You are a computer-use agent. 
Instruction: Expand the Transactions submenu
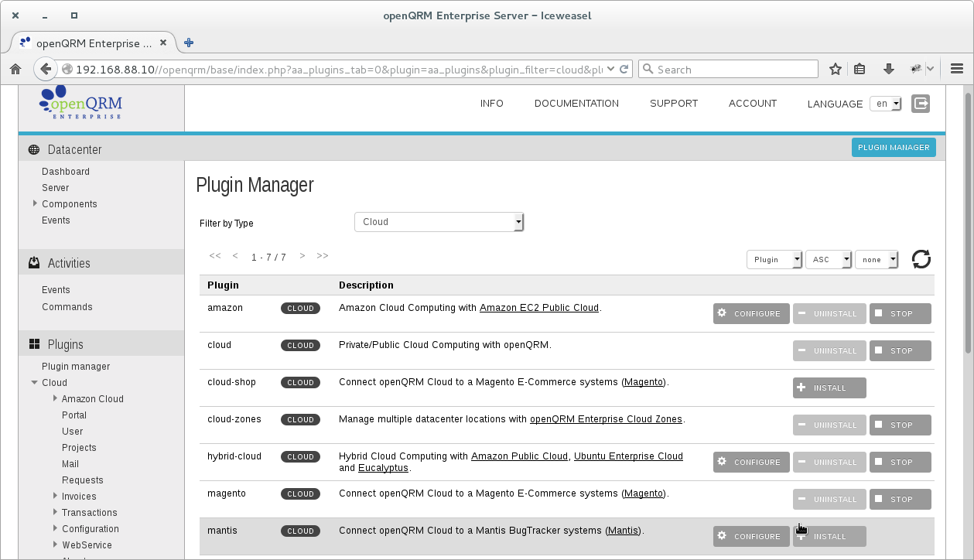coord(56,513)
